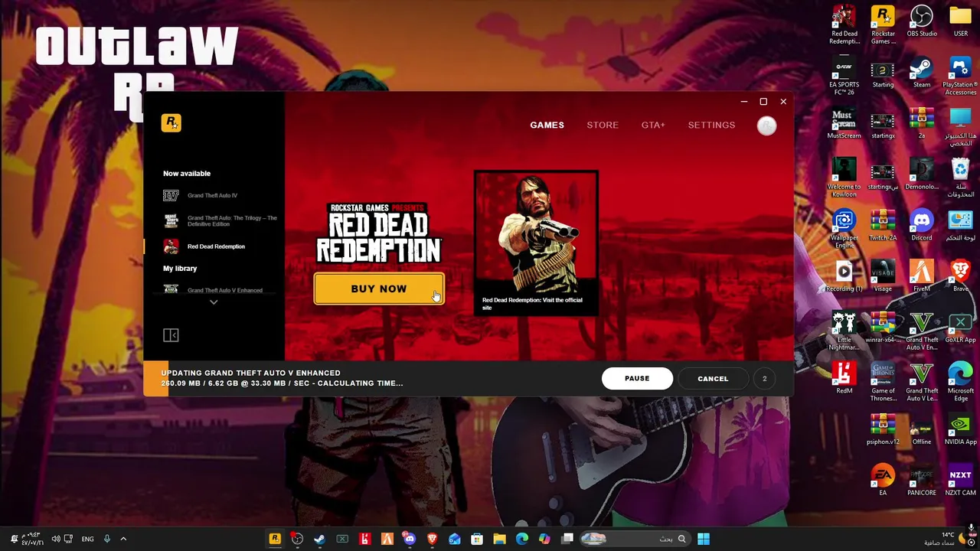The width and height of the screenshot is (980, 551).
Task: Click the BUY NOW button
Action: tap(379, 289)
